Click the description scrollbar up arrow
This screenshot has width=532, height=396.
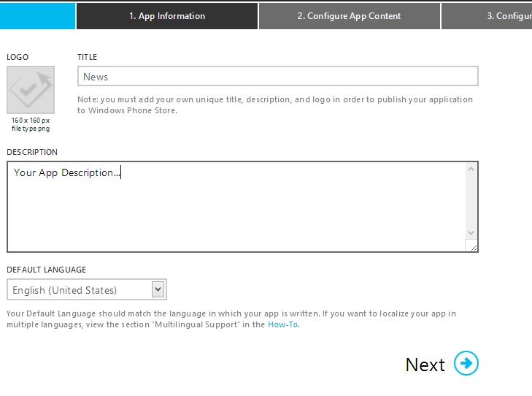pyautogui.click(x=471, y=169)
